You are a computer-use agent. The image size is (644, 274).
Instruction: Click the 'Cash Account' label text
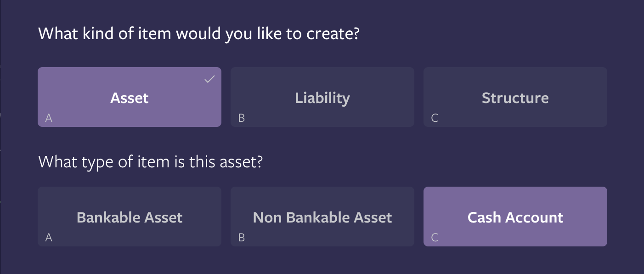pyautogui.click(x=515, y=217)
